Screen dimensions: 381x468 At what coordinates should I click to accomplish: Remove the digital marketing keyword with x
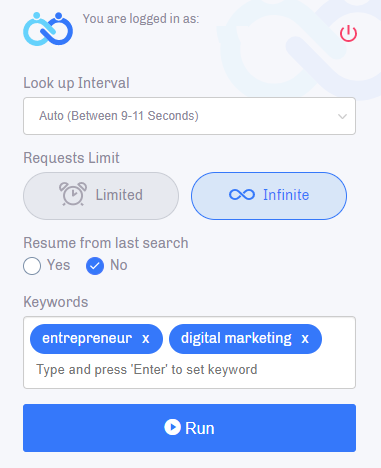tap(305, 339)
